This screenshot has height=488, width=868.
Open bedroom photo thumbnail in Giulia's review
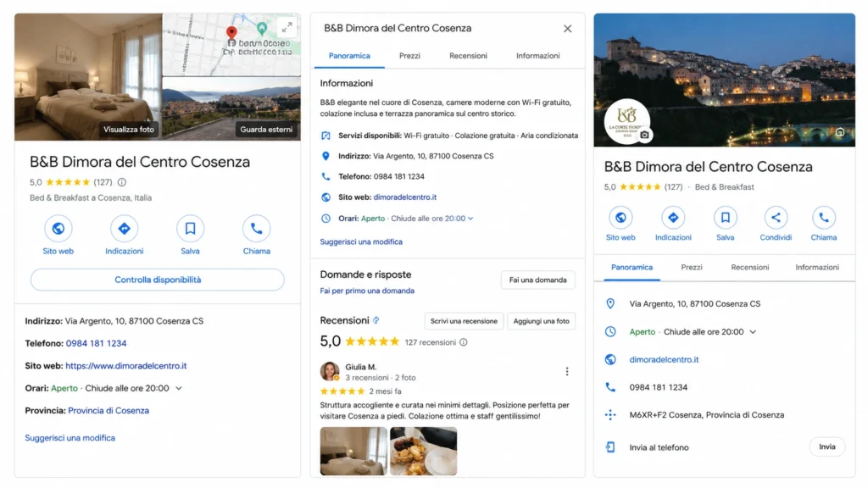[x=353, y=451]
